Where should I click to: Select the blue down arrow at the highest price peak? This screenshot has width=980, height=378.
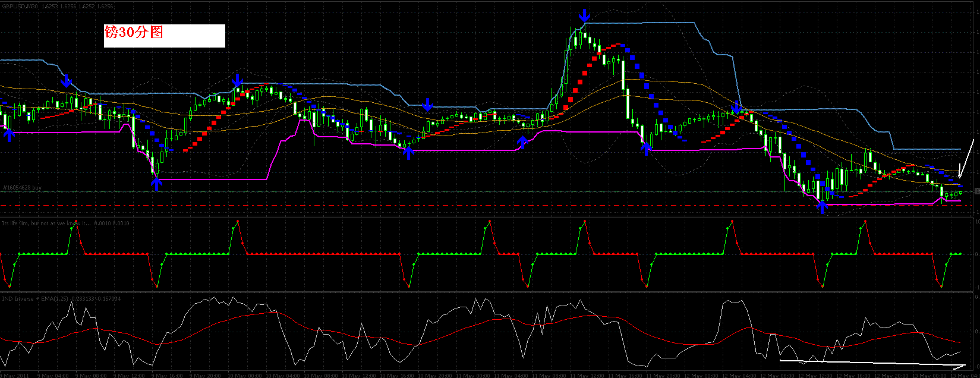click(x=586, y=16)
